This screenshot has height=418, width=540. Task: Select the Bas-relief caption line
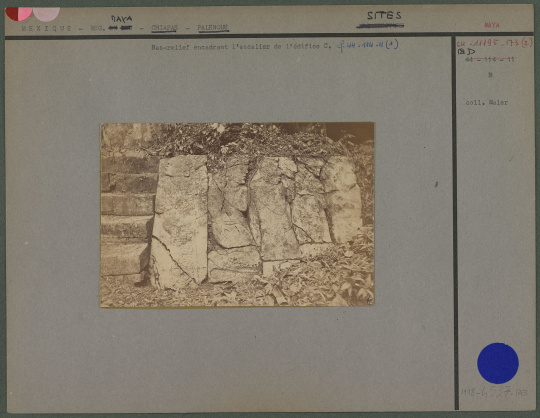241,47
